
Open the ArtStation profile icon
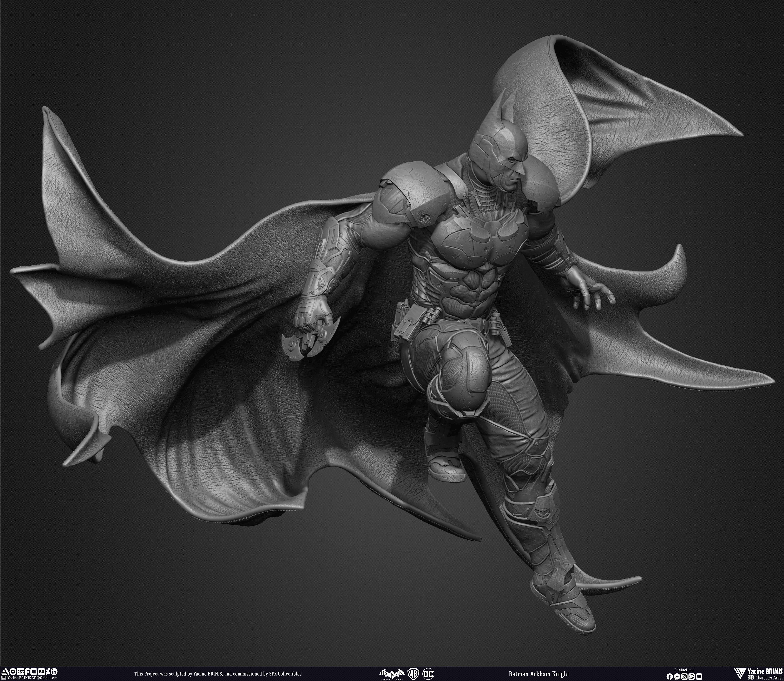coord(5,672)
